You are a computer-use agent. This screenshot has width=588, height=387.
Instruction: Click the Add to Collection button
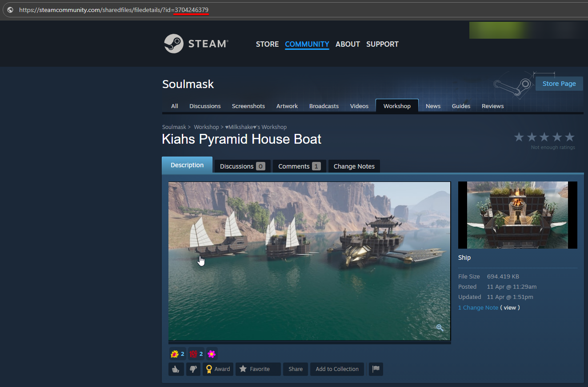tap(337, 369)
